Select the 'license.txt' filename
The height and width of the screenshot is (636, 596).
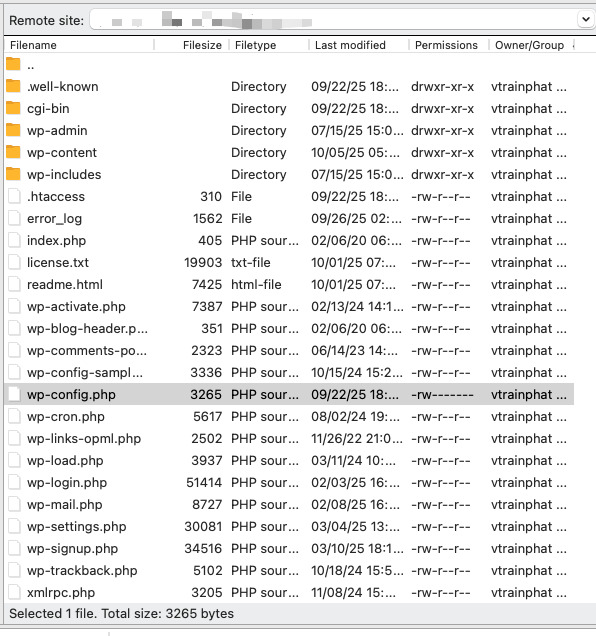point(58,262)
